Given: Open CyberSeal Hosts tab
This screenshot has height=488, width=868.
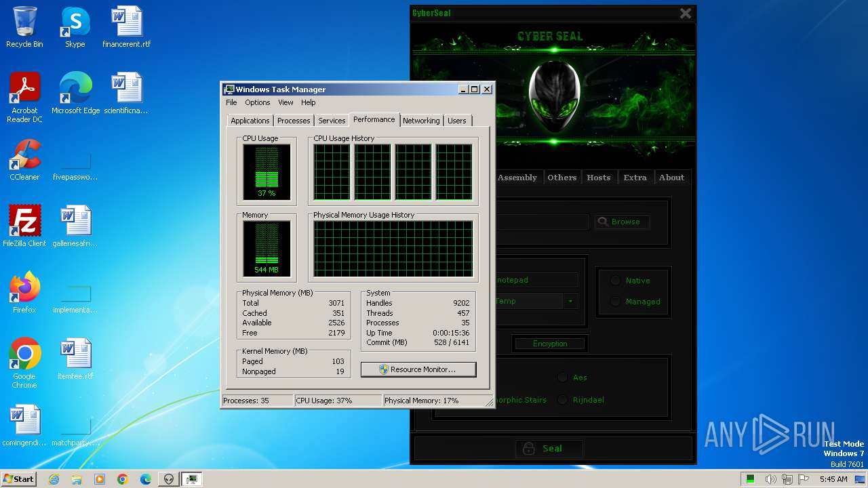Looking at the screenshot, I should 599,178.
